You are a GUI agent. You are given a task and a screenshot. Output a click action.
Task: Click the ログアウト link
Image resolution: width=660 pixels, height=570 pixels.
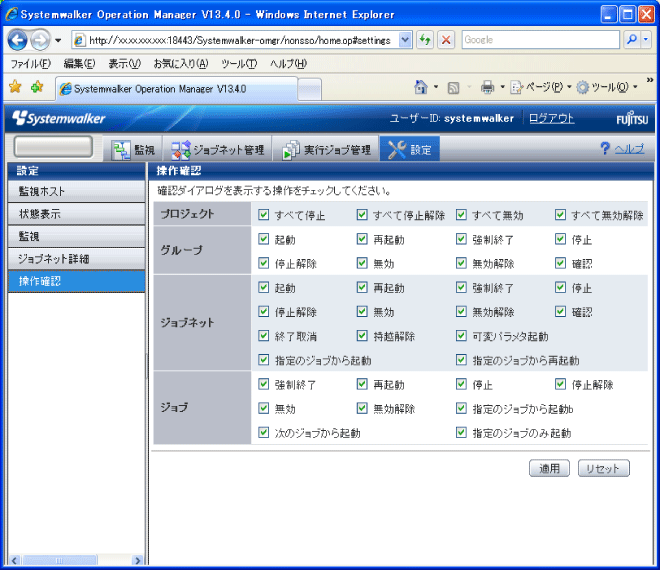[x=551, y=118]
